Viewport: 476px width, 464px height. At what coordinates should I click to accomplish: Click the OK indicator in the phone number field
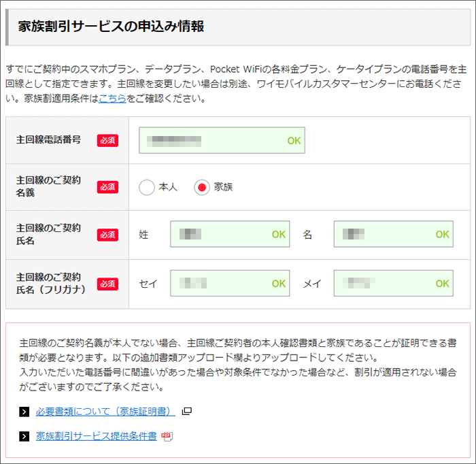click(x=294, y=141)
